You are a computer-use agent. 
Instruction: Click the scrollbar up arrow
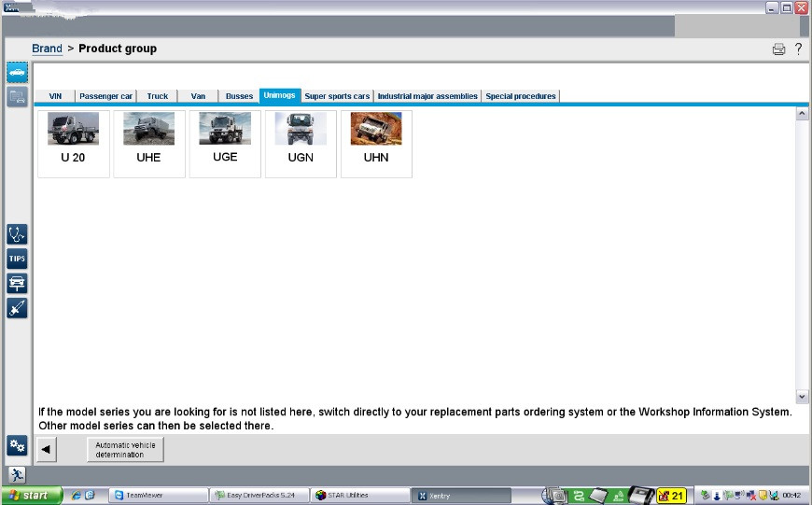pyautogui.click(x=802, y=114)
